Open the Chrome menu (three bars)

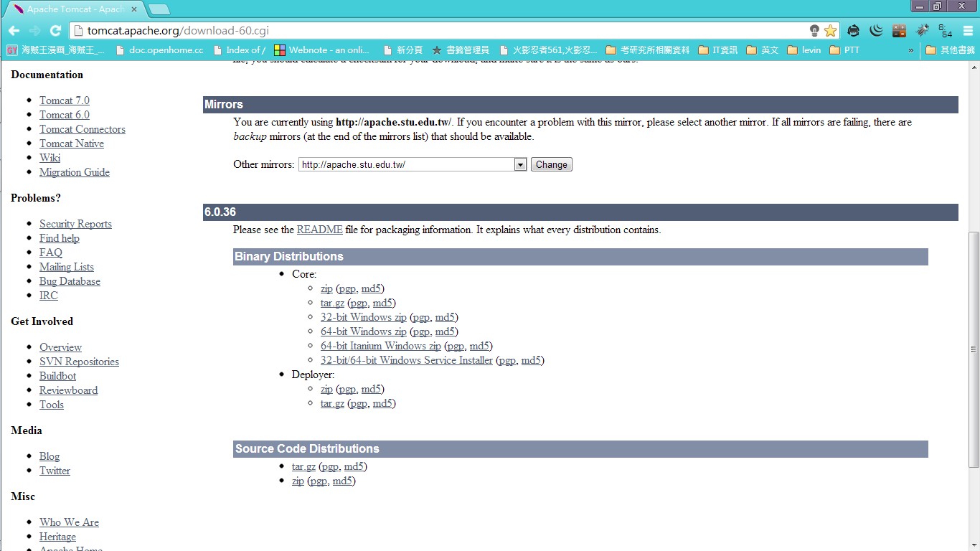pos(968,31)
